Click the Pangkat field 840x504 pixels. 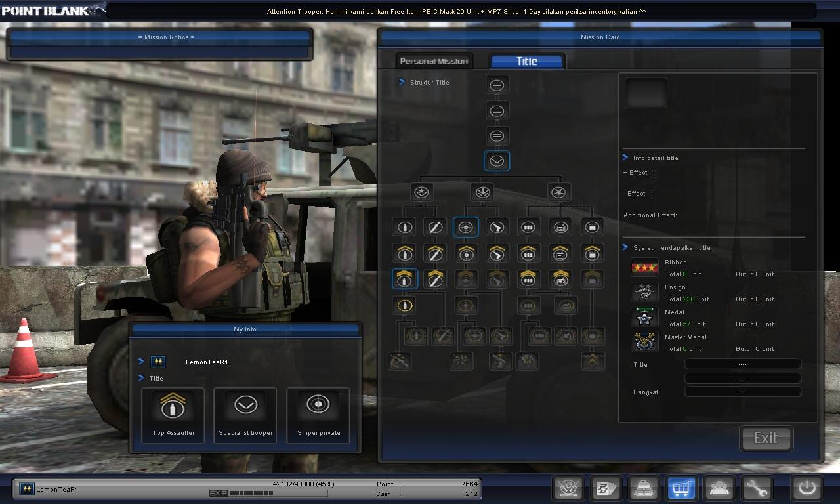coord(742,392)
